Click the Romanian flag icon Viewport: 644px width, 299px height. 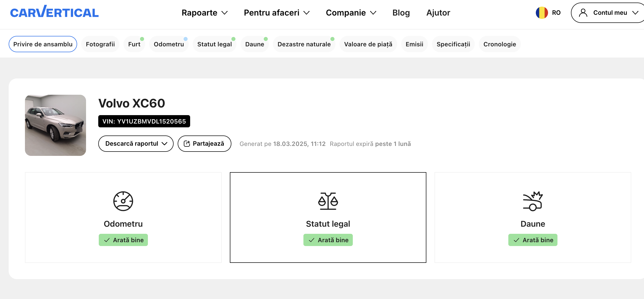click(x=542, y=13)
